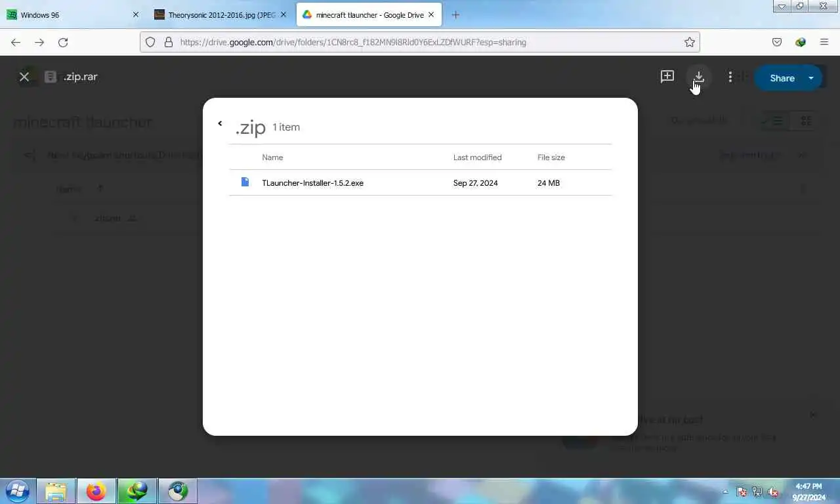Open File Explorer from the taskbar
This screenshot has height=504, width=840.
pos(56,491)
